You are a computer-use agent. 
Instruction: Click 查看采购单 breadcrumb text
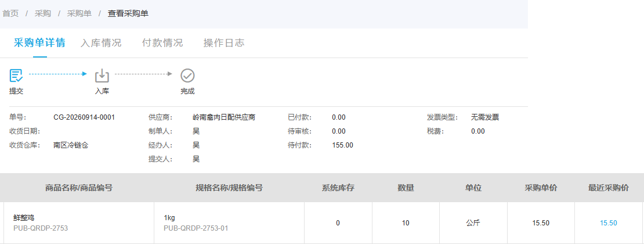click(x=128, y=13)
